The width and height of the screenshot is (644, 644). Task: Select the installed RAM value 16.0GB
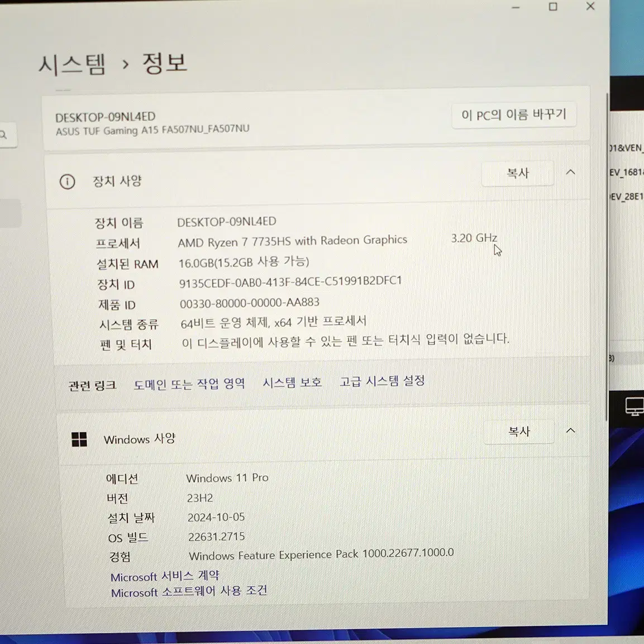tap(196, 263)
